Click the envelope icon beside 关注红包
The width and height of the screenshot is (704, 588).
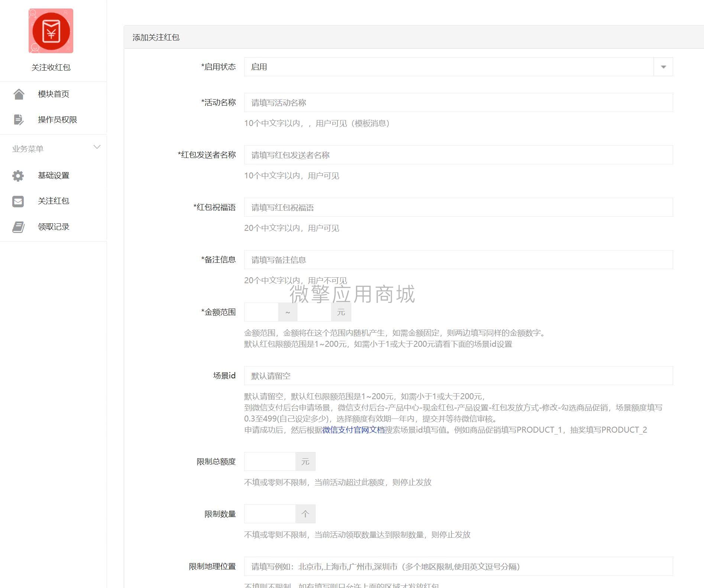coord(18,201)
